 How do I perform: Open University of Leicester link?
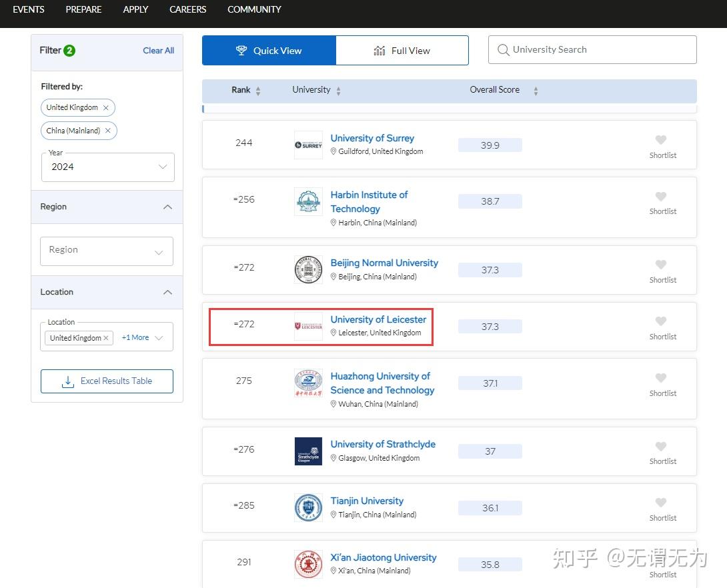click(378, 319)
